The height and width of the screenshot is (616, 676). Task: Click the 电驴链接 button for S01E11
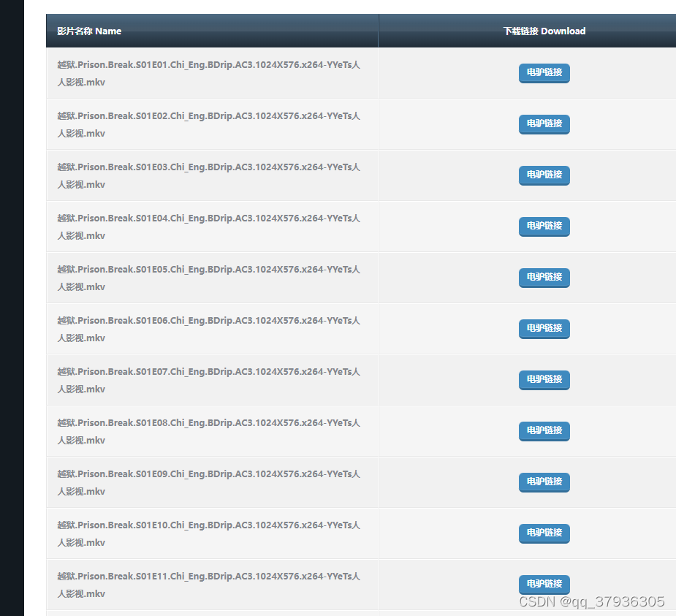tap(544, 585)
